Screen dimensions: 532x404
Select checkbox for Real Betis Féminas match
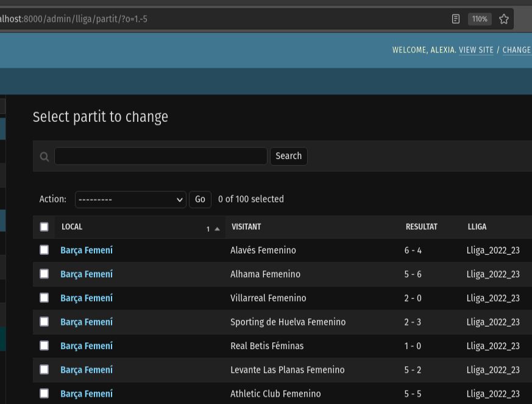(x=44, y=346)
